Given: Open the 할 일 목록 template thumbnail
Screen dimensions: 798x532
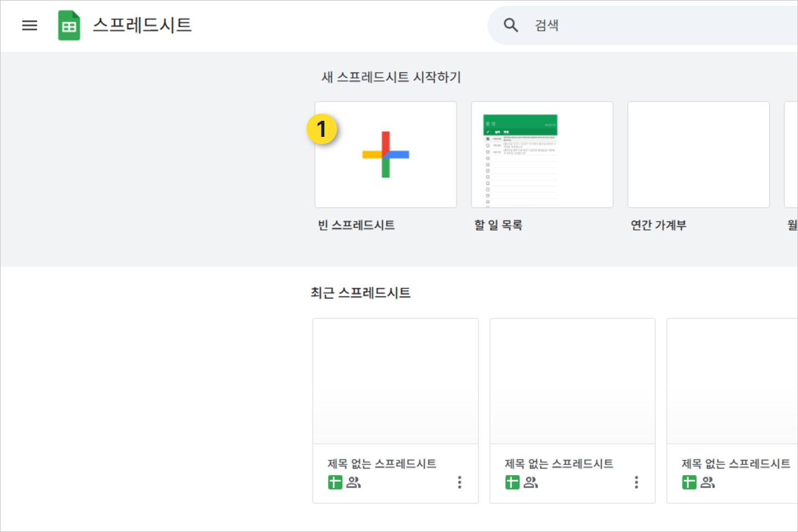Looking at the screenshot, I should pyautogui.click(x=542, y=155).
